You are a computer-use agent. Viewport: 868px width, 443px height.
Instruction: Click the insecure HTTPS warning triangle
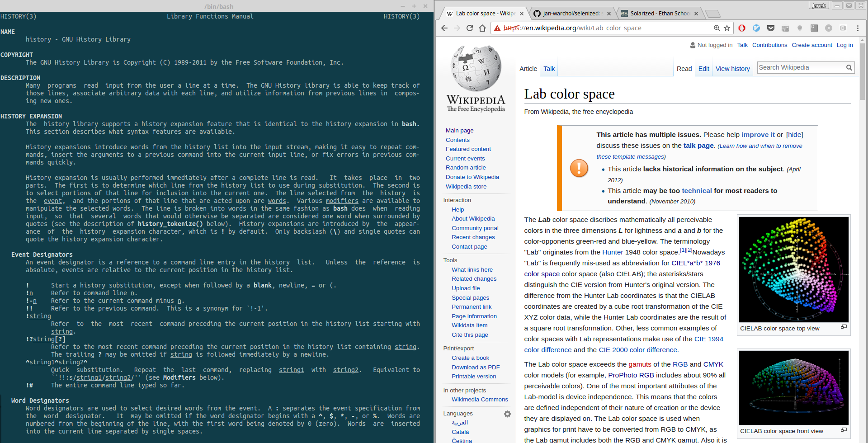point(497,28)
